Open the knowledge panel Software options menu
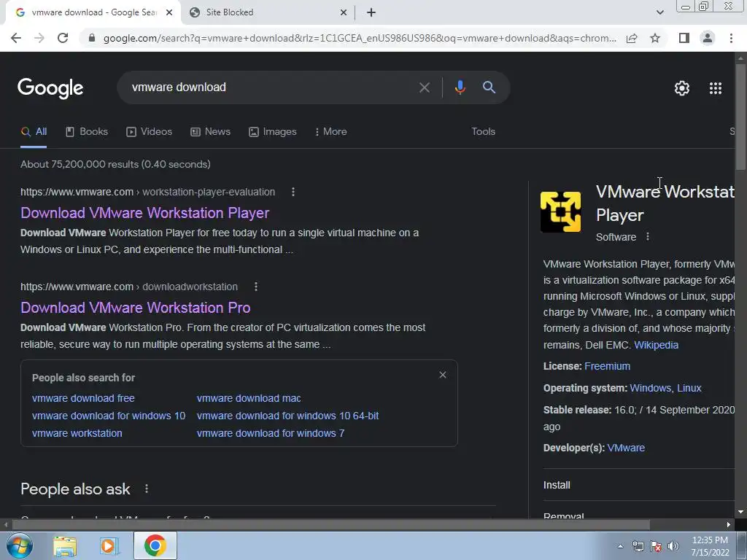The width and height of the screenshot is (747, 560). tap(648, 237)
